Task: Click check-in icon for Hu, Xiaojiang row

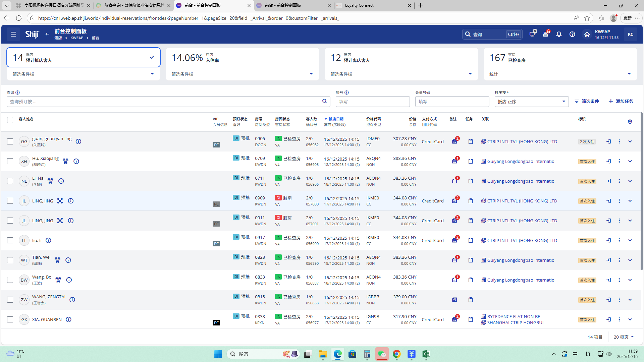Action: coord(608,161)
